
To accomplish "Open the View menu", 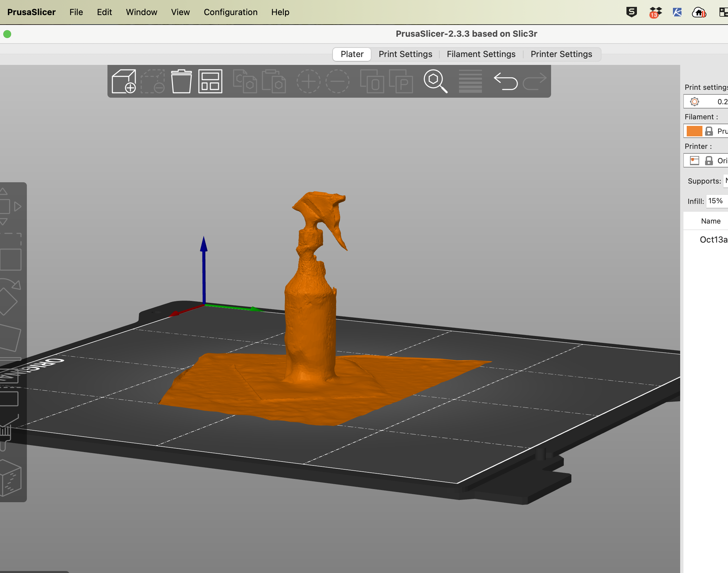I will (x=181, y=12).
